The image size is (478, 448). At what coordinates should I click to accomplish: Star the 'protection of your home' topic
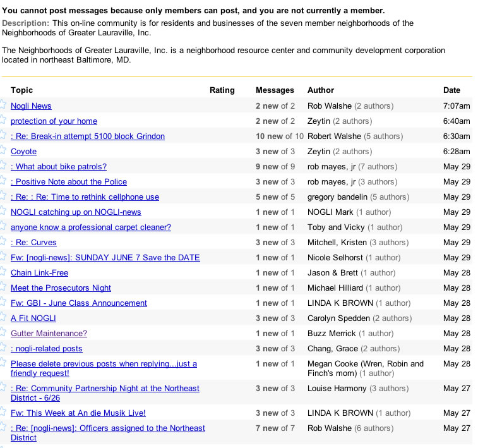(x=3, y=121)
